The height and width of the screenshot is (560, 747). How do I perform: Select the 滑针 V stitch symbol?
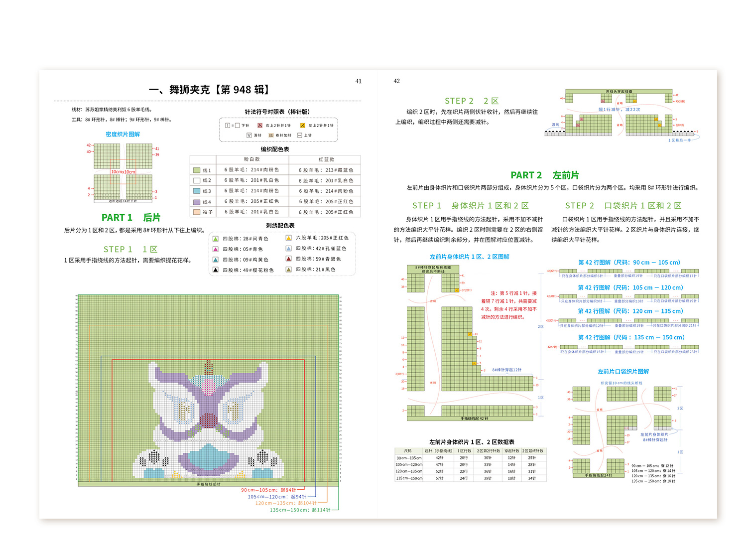(x=249, y=135)
